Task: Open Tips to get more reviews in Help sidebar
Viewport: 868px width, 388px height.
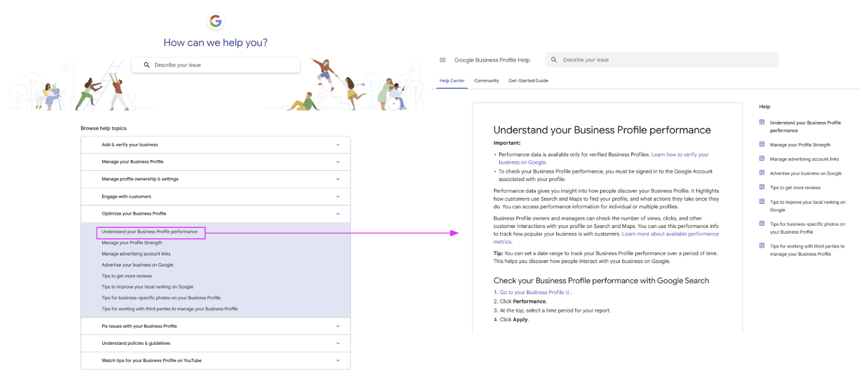Action: 795,188
